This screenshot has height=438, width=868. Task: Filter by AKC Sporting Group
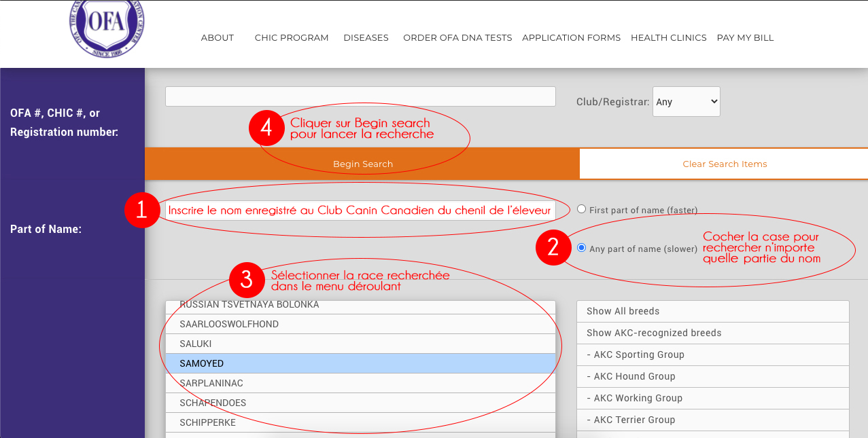tap(713, 354)
